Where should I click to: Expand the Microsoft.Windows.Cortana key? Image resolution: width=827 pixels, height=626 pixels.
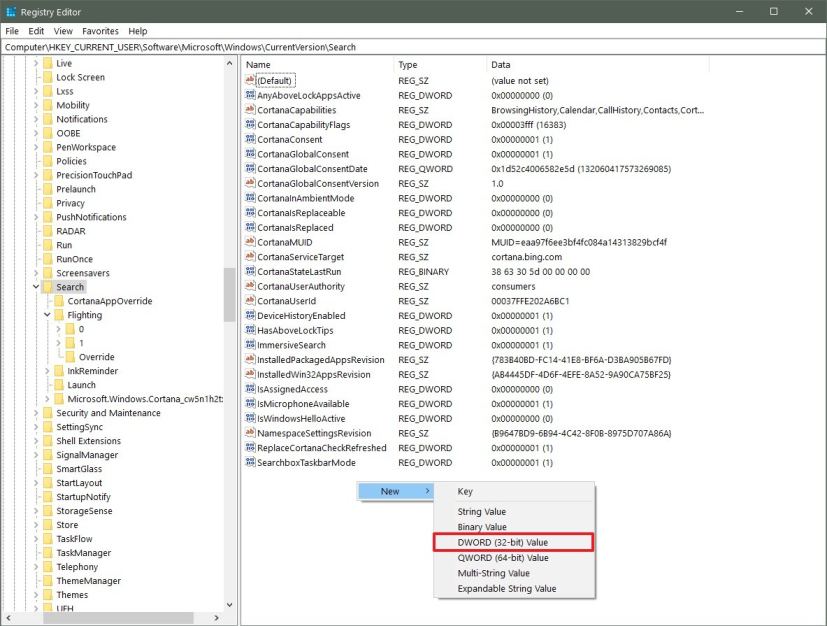47,399
